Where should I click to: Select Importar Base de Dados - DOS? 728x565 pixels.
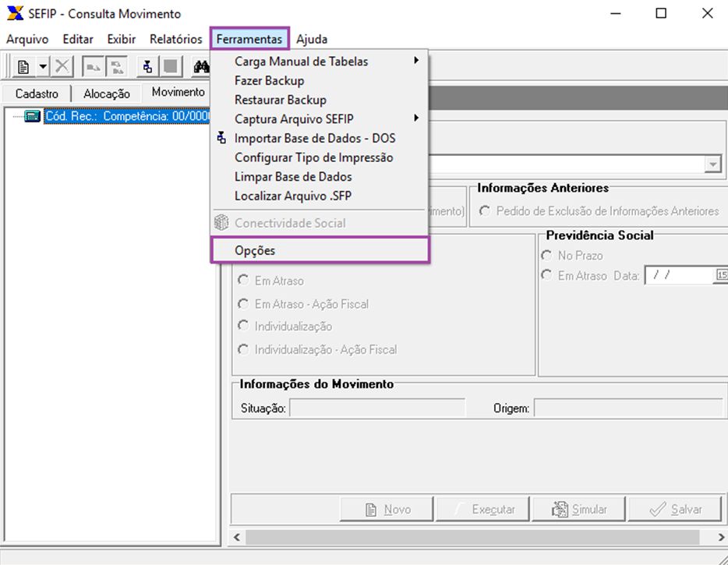point(320,139)
